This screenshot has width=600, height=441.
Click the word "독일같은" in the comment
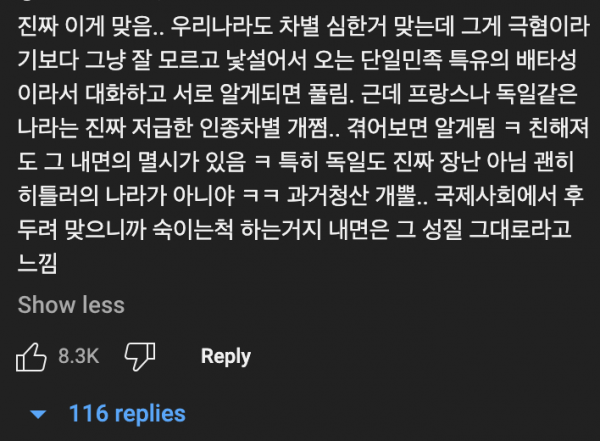pos(536,94)
